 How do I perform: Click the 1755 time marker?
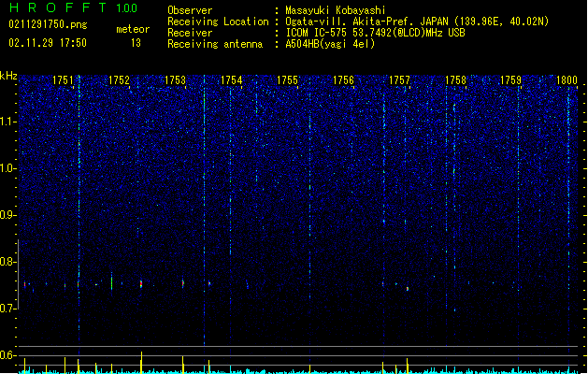pyautogui.click(x=287, y=80)
